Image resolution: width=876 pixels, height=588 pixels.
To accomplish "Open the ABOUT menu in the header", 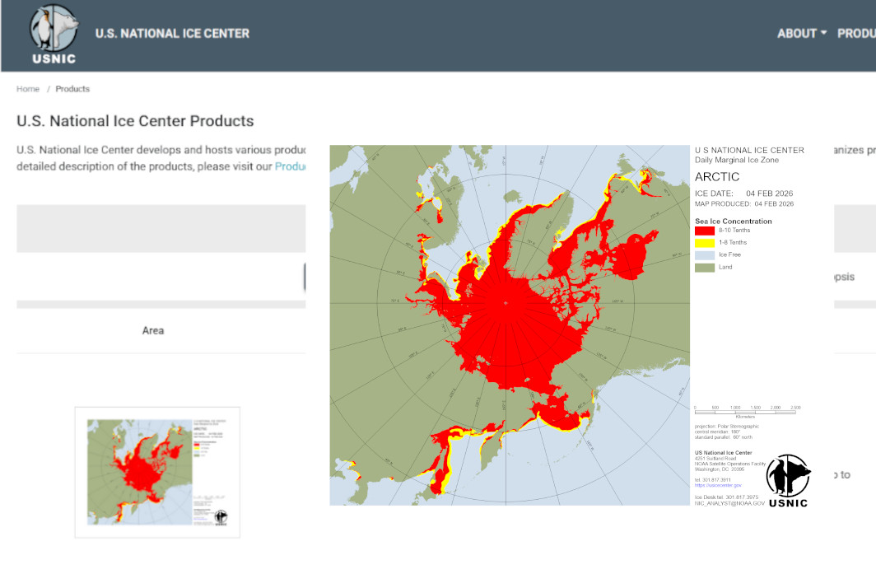I will 802,34.
